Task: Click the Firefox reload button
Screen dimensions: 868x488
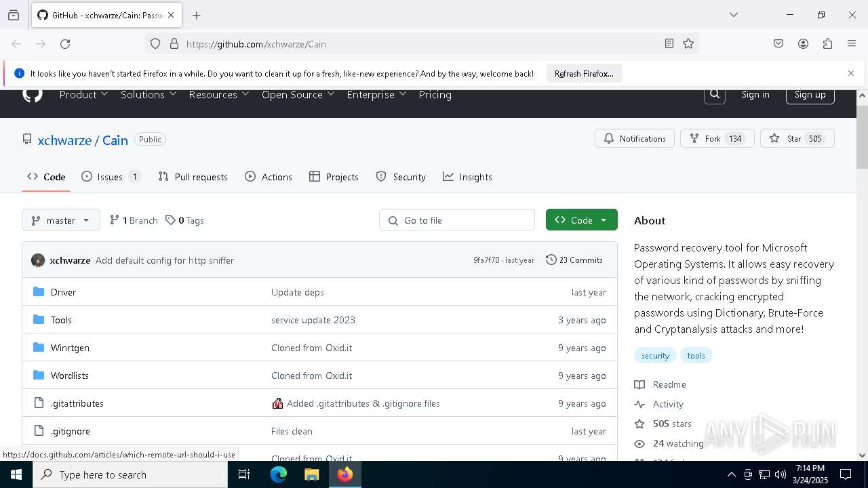Action: point(65,44)
